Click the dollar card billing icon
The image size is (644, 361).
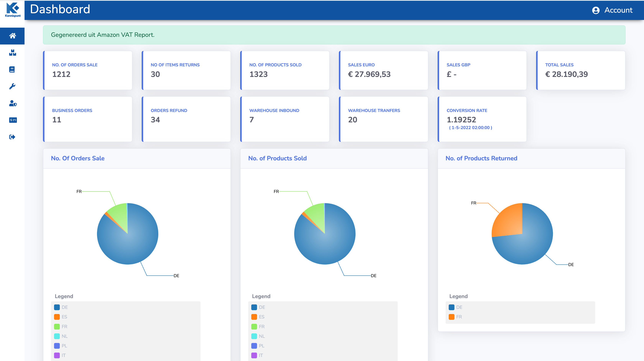coord(13,120)
